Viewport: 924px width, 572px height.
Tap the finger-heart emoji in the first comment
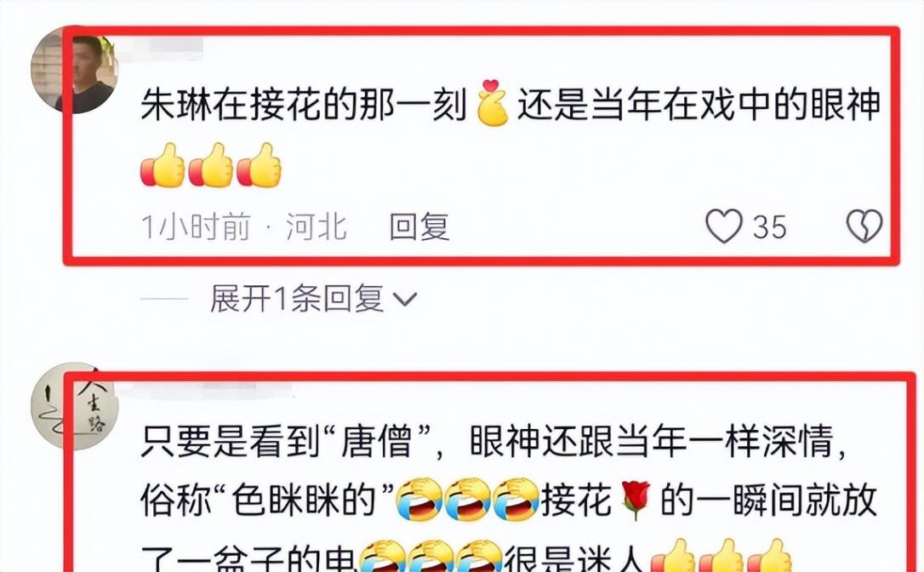point(493,103)
